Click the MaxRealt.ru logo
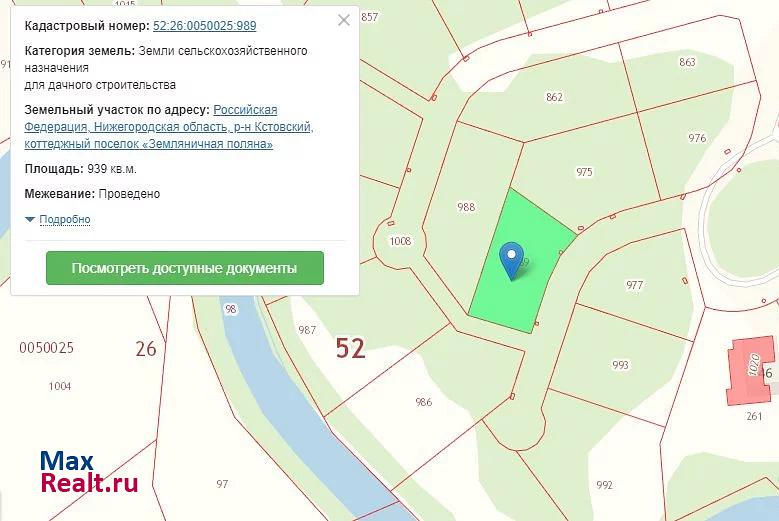This screenshot has width=779, height=521. tap(88, 473)
